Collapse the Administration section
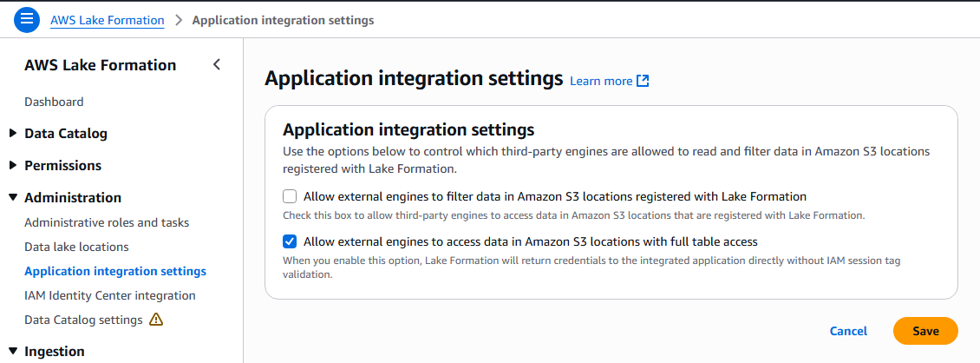The width and height of the screenshot is (980, 363). click(x=12, y=198)
